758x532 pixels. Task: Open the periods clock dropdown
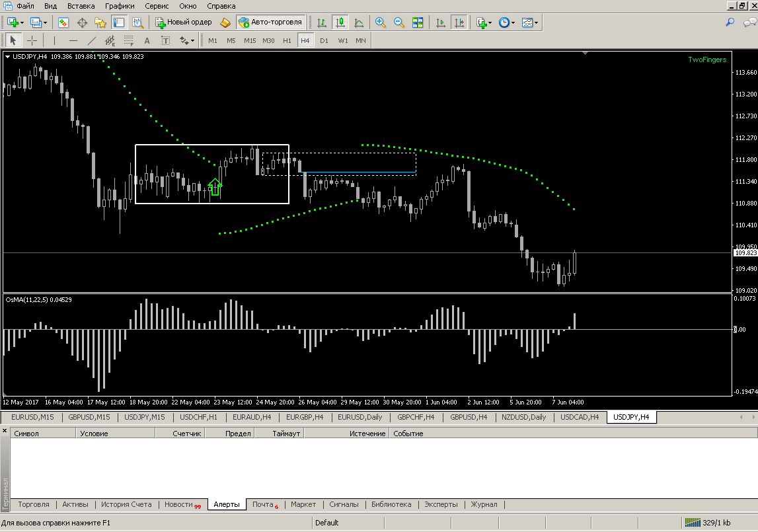pyautogui.click(x=513, y=22)
